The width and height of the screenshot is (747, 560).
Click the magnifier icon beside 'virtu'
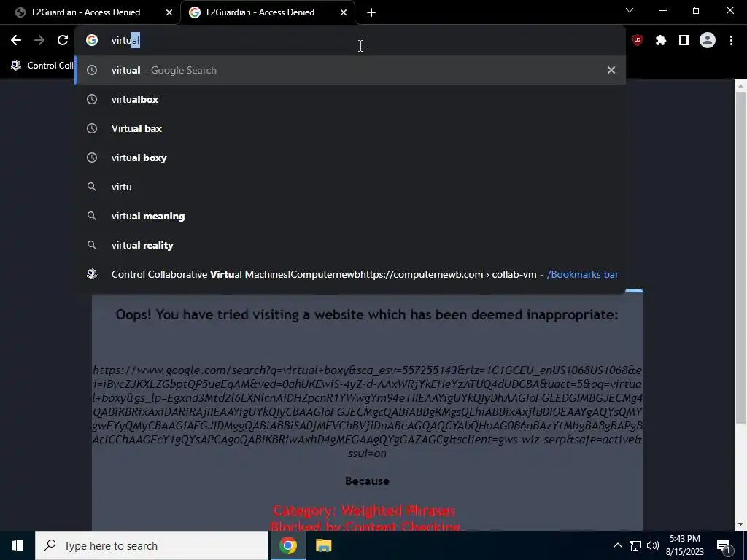coord(92,187)
